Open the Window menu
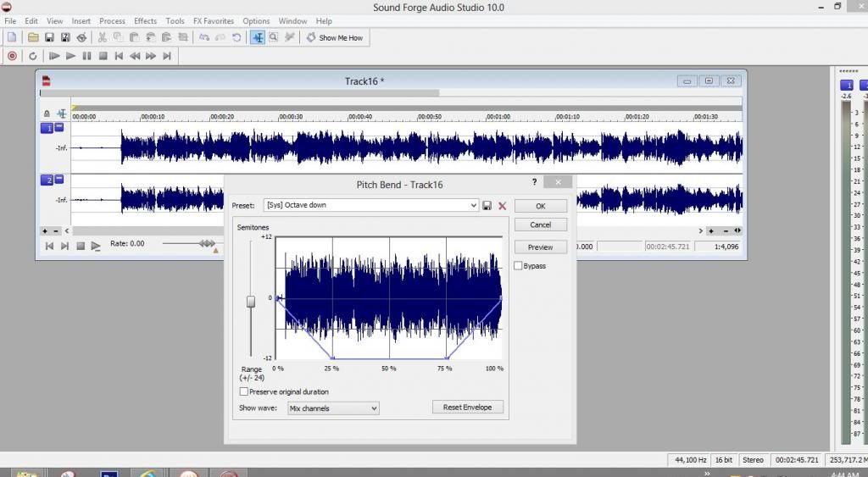Screen dimensions: 868x477 [x=292, y=21]
